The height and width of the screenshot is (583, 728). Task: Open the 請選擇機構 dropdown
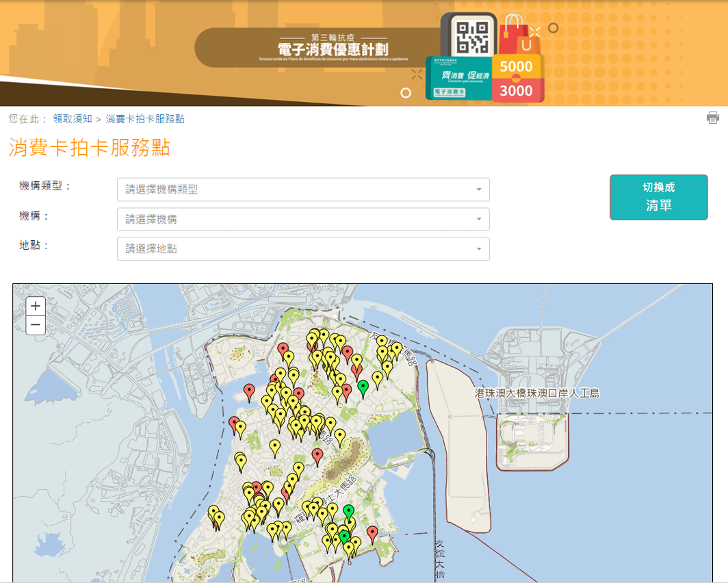[x=302, y=220]
